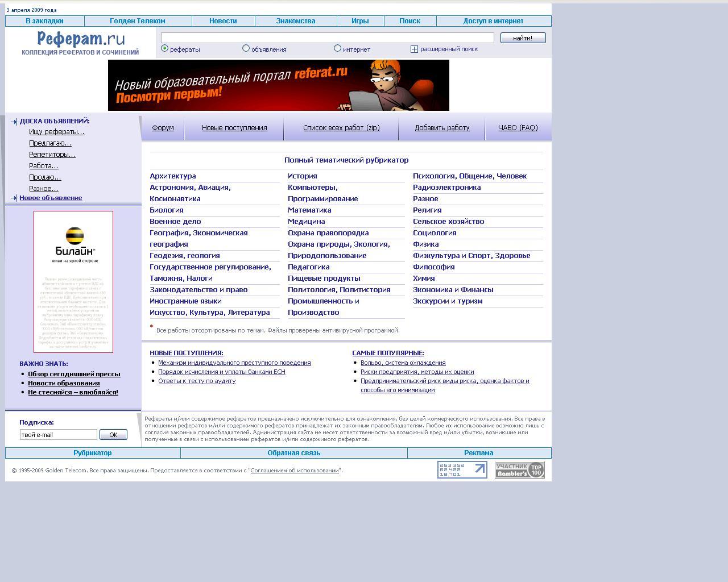728x582 pixels.
Task: Go to the Форум tab
Action: pos(163,128)
